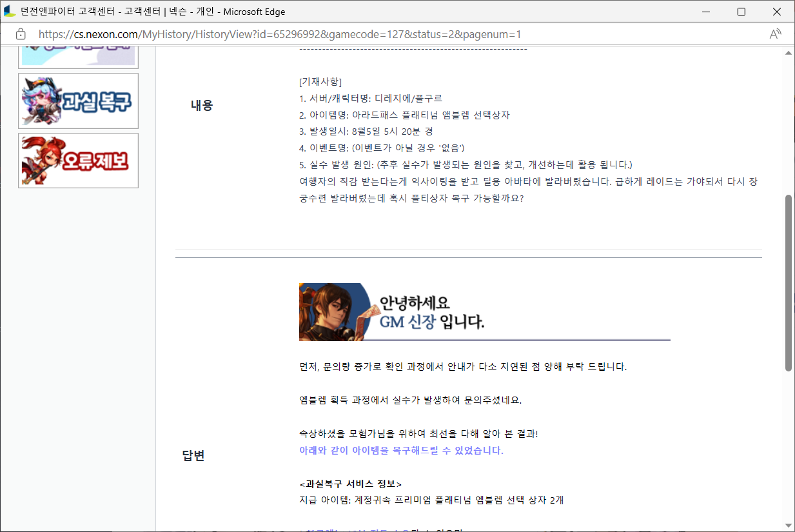
Task: Click the line starting '4. 이벤트명'
Action: 382,148
